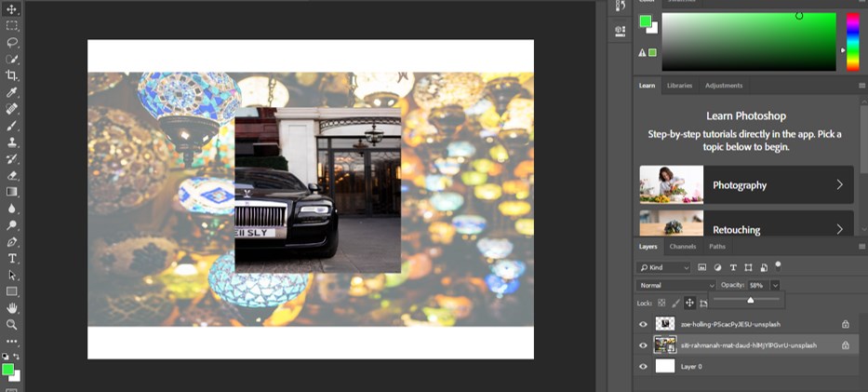Click the lock on zoe-holling layer
The image size is (868, 392).
pyautogui.click(x=846, y=324)
